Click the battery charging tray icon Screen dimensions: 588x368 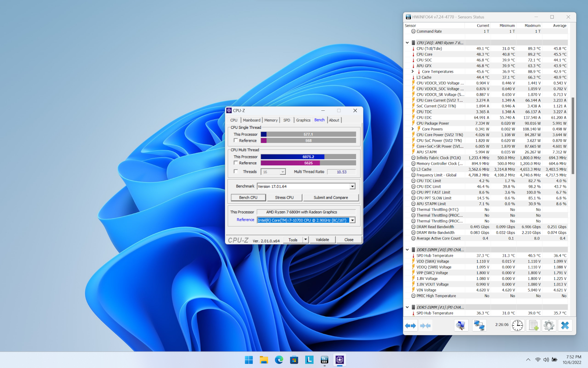click(554, 360)
